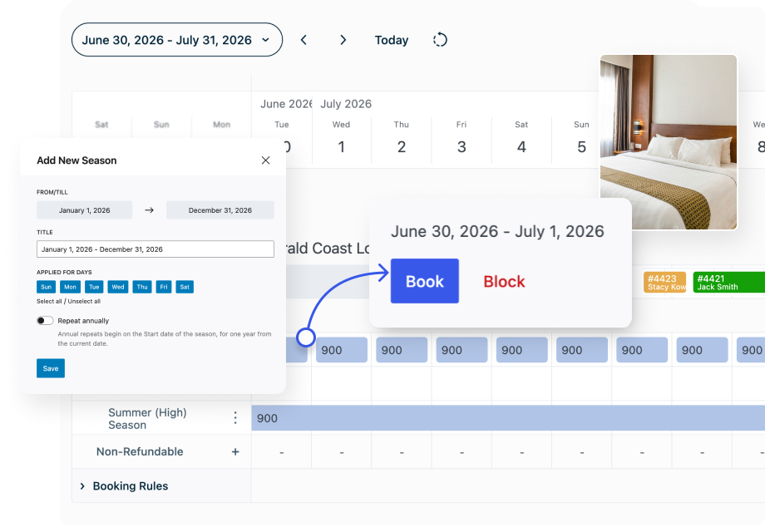Viewport: 765px width, 532px height.
Task: Select Fri 3 column header
Action: (x=461, y=138)
